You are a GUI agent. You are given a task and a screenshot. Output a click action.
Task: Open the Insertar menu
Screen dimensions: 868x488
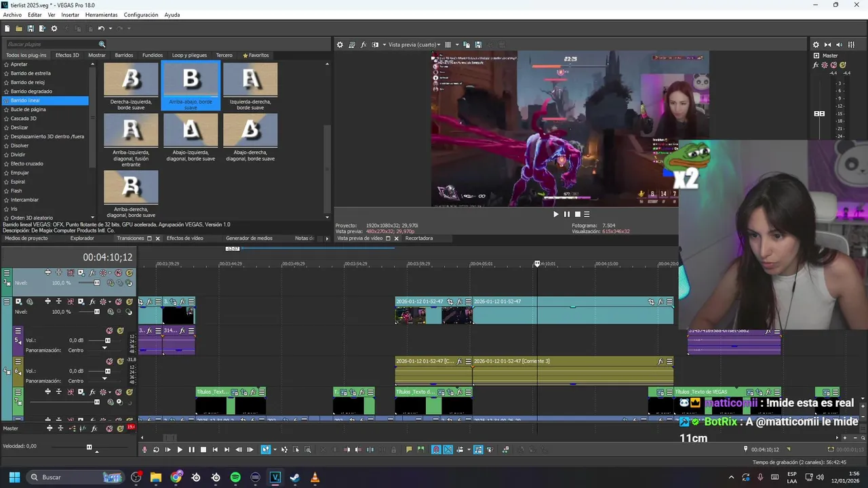pos(70,15)
